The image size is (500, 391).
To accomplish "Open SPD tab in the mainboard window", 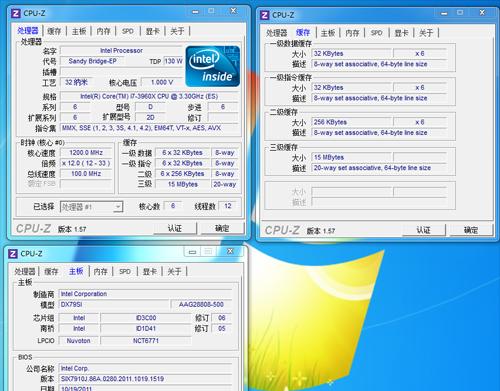I will 125,271.
